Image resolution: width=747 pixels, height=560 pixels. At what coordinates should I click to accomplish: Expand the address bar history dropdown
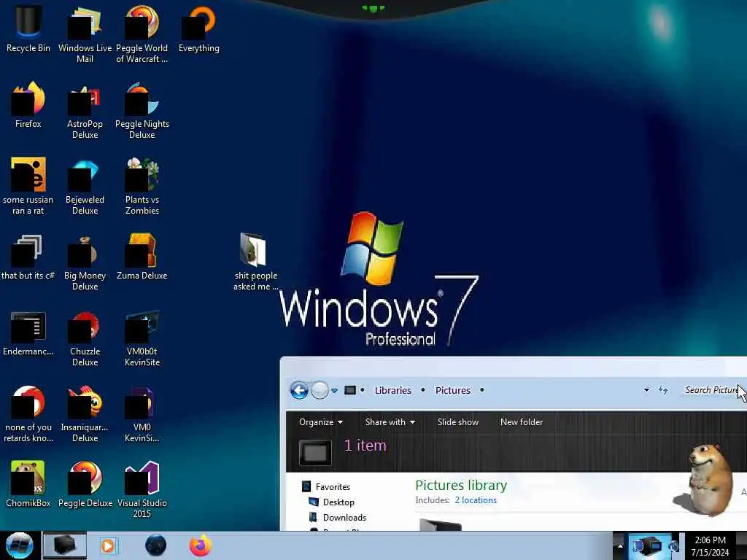pyautogui.click(x=646, y=391)
